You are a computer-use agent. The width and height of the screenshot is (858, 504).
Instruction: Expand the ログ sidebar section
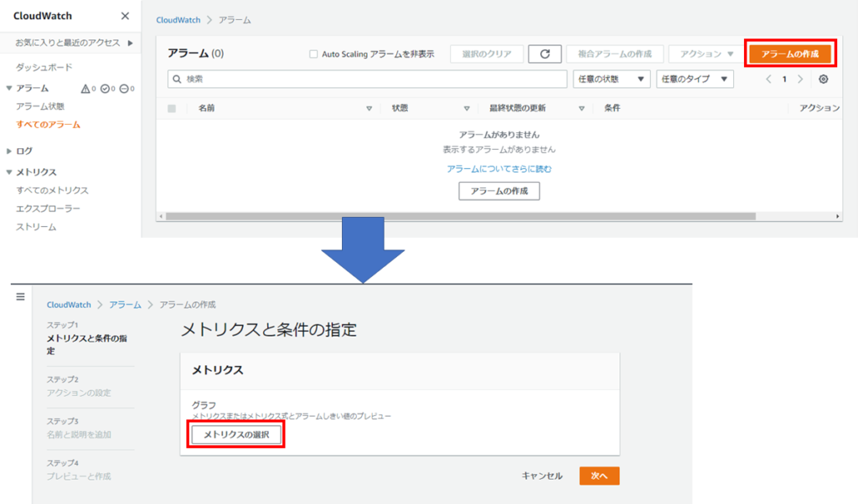(8, 151)
